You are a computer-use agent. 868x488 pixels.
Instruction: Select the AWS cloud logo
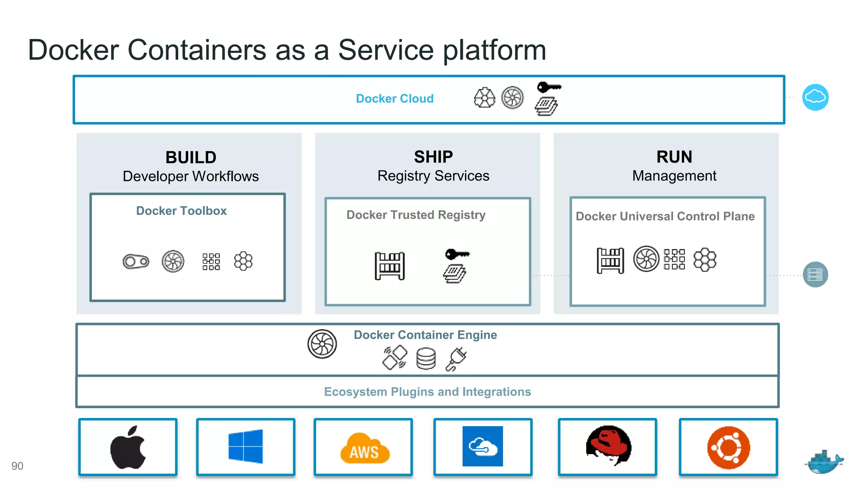(364, 448)
